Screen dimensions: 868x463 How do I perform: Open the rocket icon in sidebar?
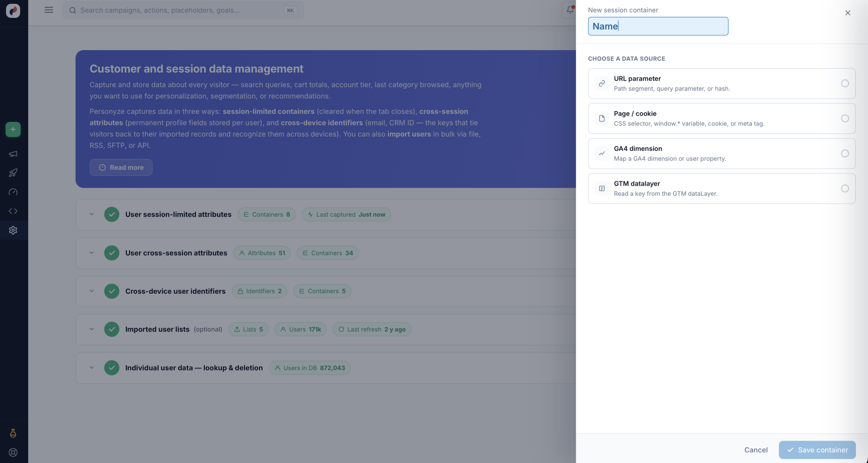click(x=13, y=173)
